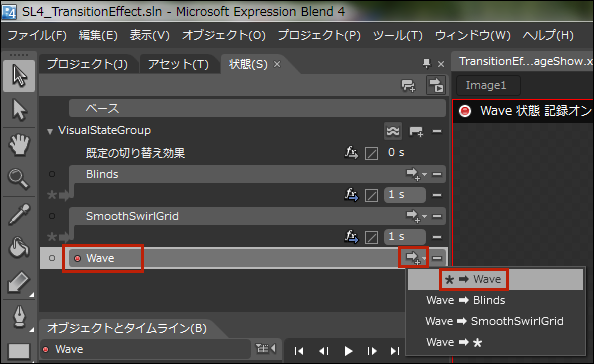Open easing function for default transition
Image resolution: width=594 pixels, height=364 pixels.
(351, 153)
